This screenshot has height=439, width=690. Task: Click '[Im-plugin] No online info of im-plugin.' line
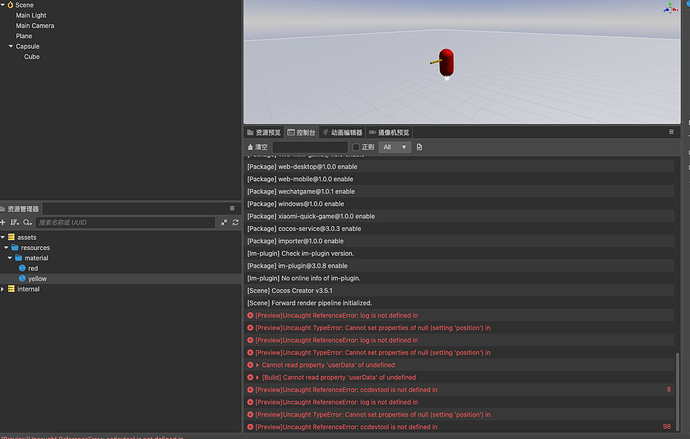click(x=304, y=278)
